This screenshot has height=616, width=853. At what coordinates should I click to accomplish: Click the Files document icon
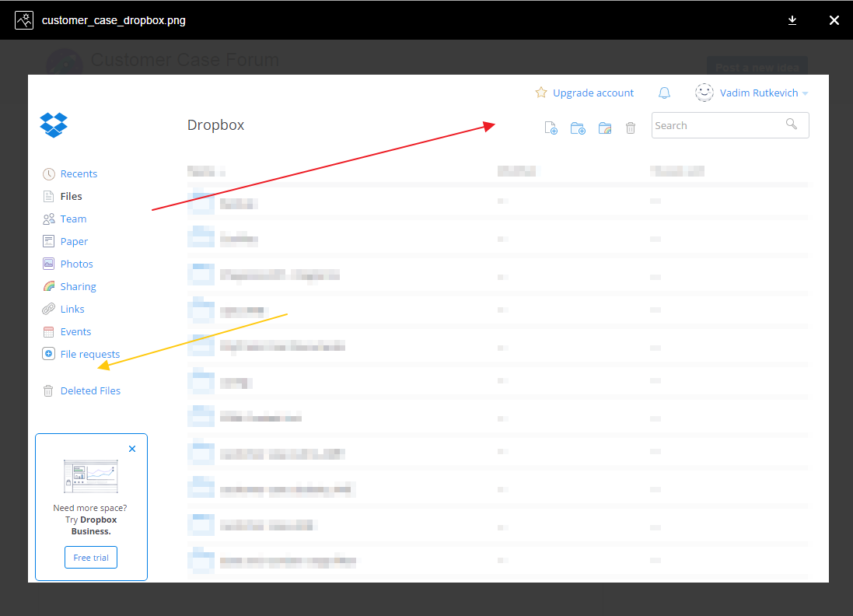(x=48, y=197)
